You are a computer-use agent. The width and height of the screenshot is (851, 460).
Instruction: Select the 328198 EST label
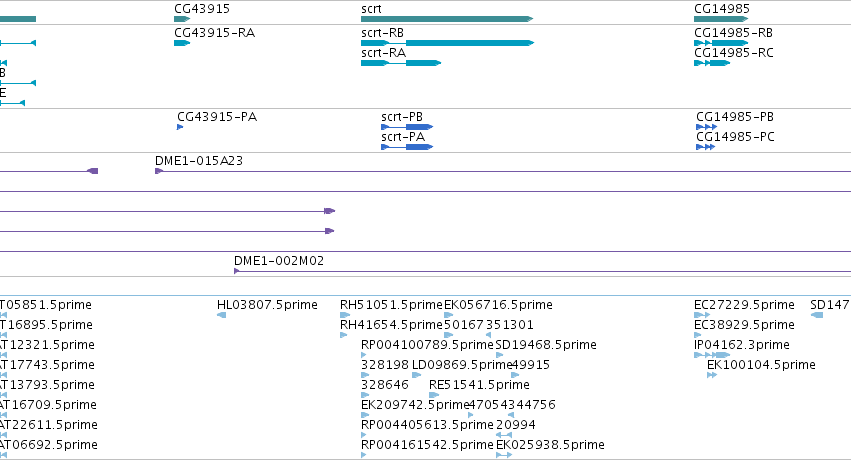coord(385,365)
